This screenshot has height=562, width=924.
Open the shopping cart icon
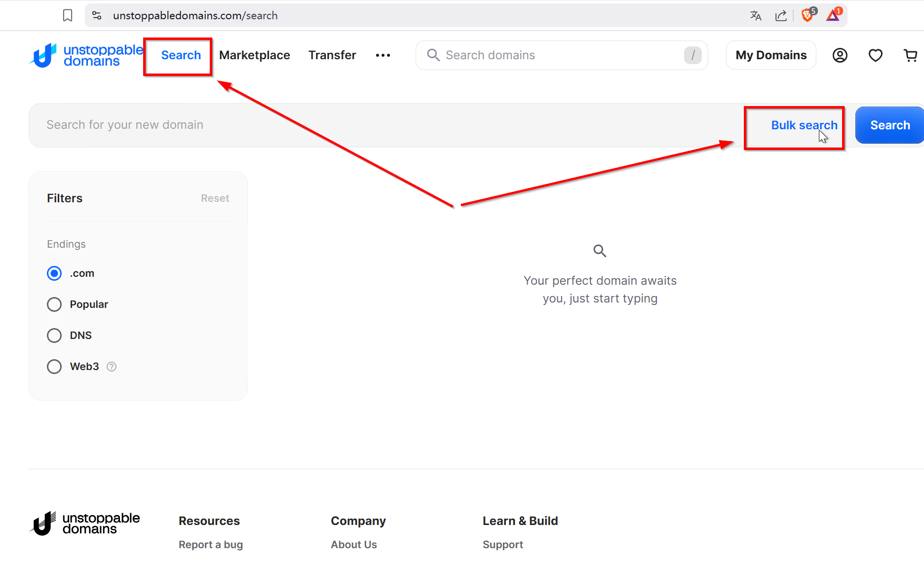tap(911, 55)
